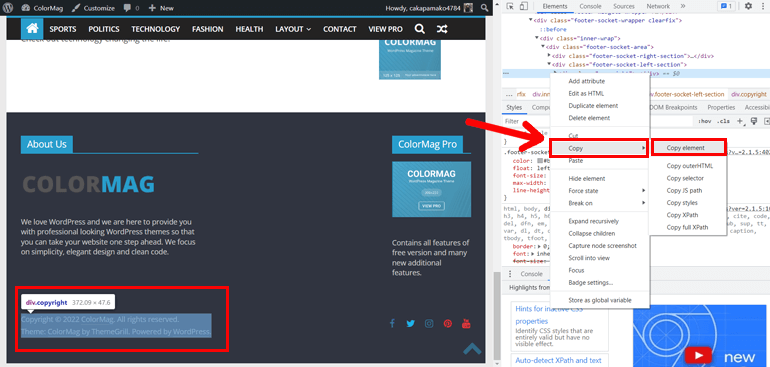770x367 pixels.
Task: Open the TECHNOLOGY menu item
Action: 156,29
